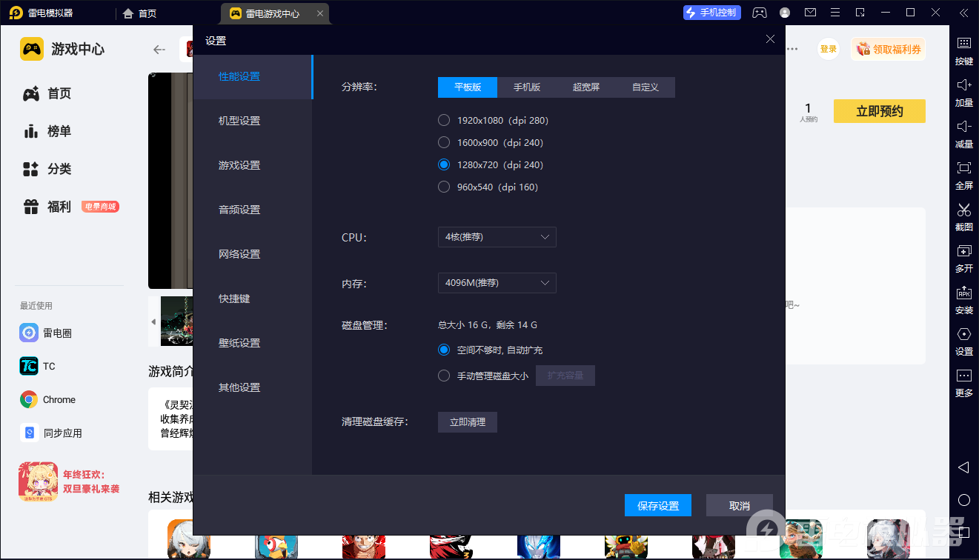Select 1280x720 (dpi 240) resolution

pos(491,164)
